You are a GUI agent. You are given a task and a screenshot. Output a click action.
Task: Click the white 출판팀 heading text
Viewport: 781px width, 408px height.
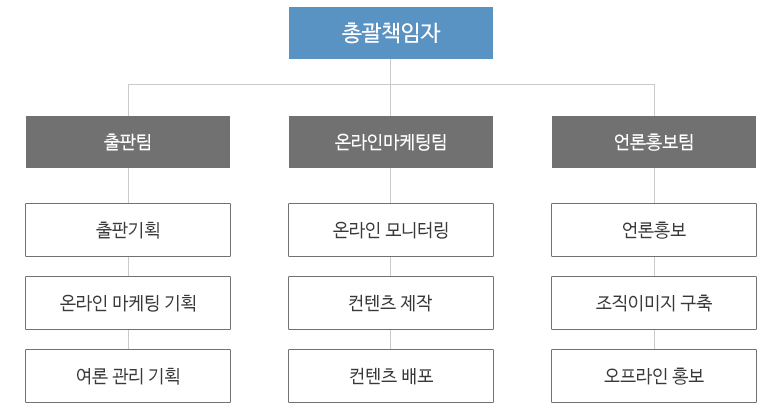click(x=128, y=142)
